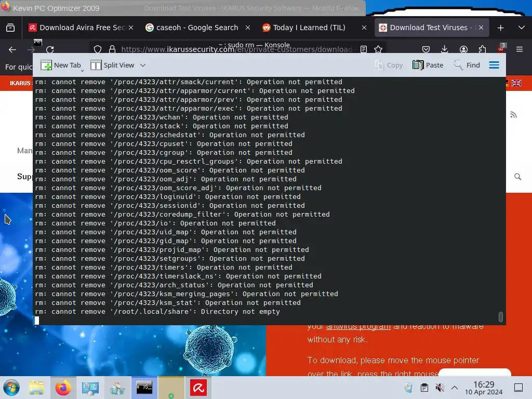
Task: Click uBlock Origin extension icon
Action: pos(501,48)
